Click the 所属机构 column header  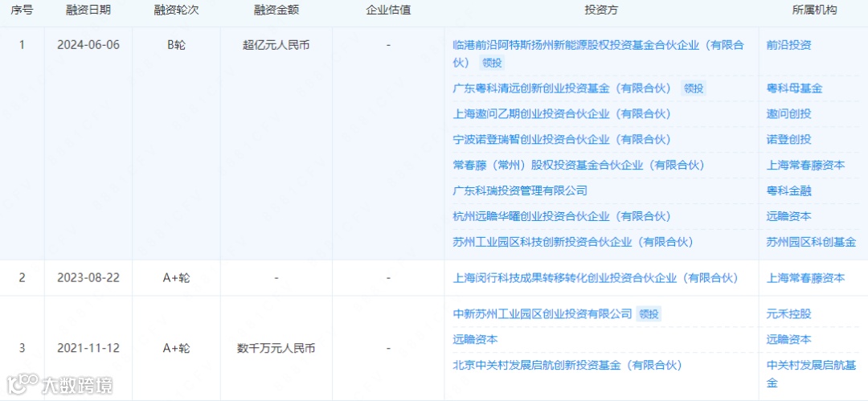(x=813, y=10)
